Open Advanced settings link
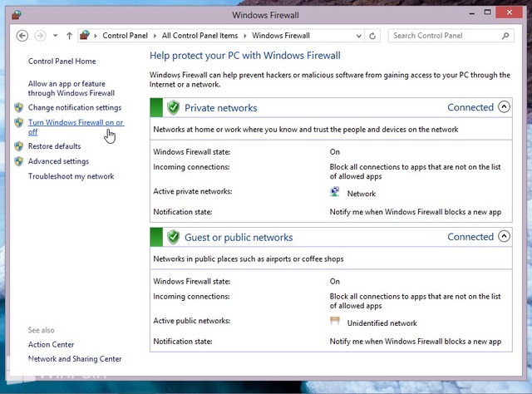532x394 pixels. [58, 161]
